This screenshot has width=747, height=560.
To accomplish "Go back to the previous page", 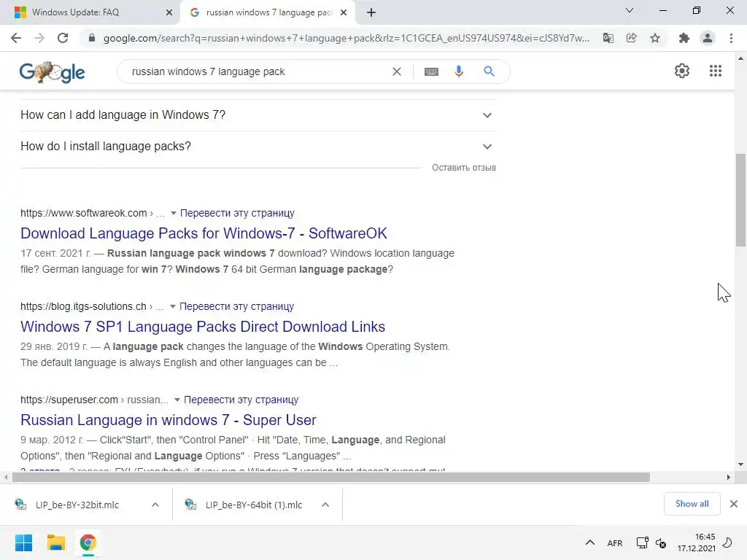I will coord(16,38).
